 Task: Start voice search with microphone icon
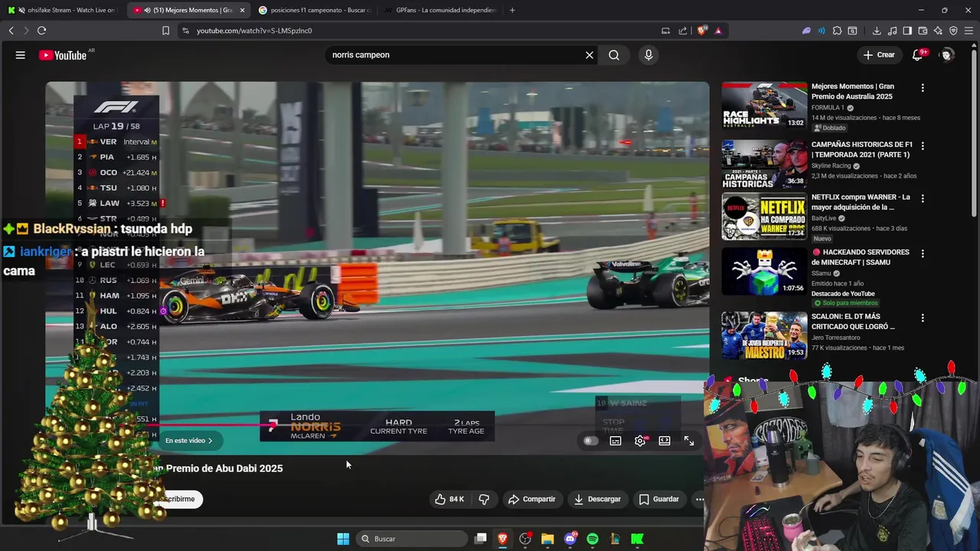click(648, 55)
